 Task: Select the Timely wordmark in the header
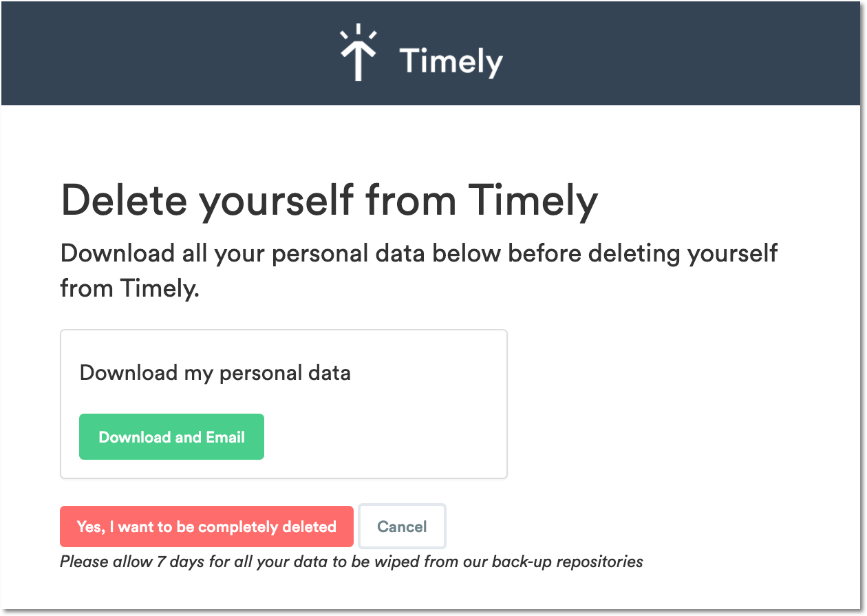click(451, 61)
